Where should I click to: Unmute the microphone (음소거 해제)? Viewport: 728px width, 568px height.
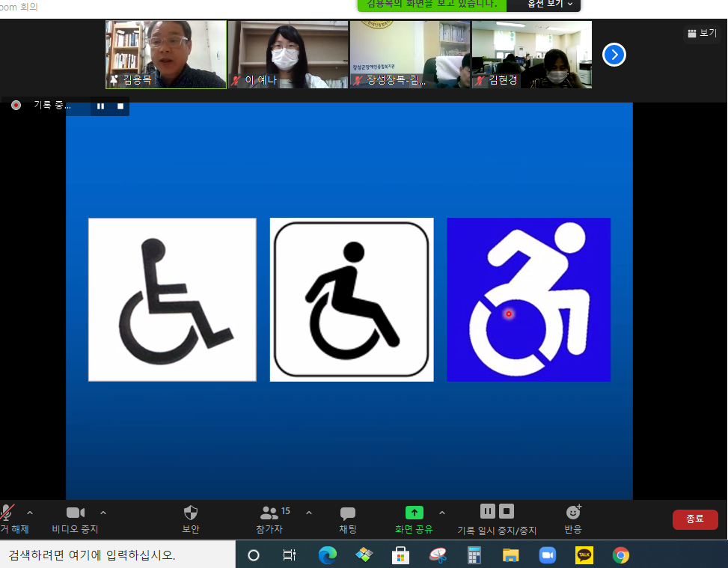point(7,513)
